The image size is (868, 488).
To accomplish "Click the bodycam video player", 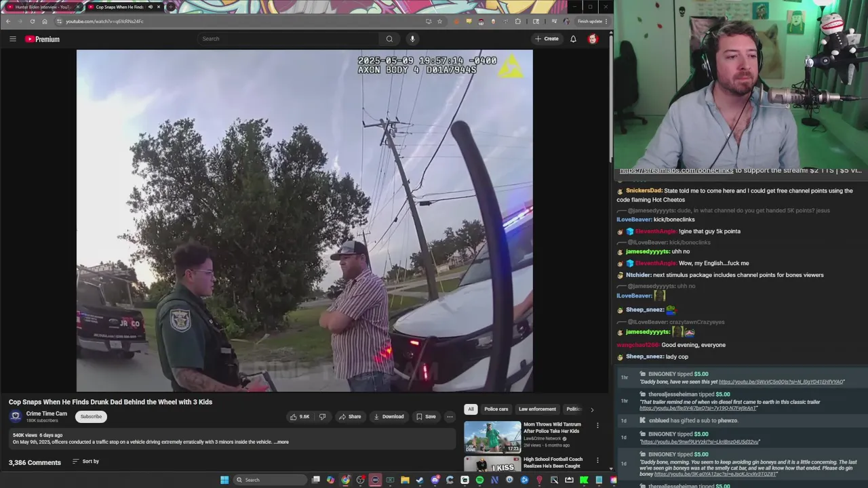I will point(304,221).
